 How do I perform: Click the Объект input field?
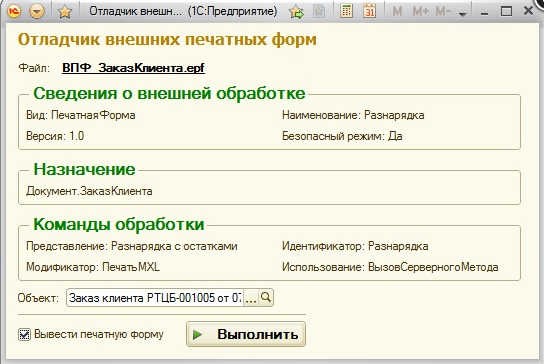155,298
